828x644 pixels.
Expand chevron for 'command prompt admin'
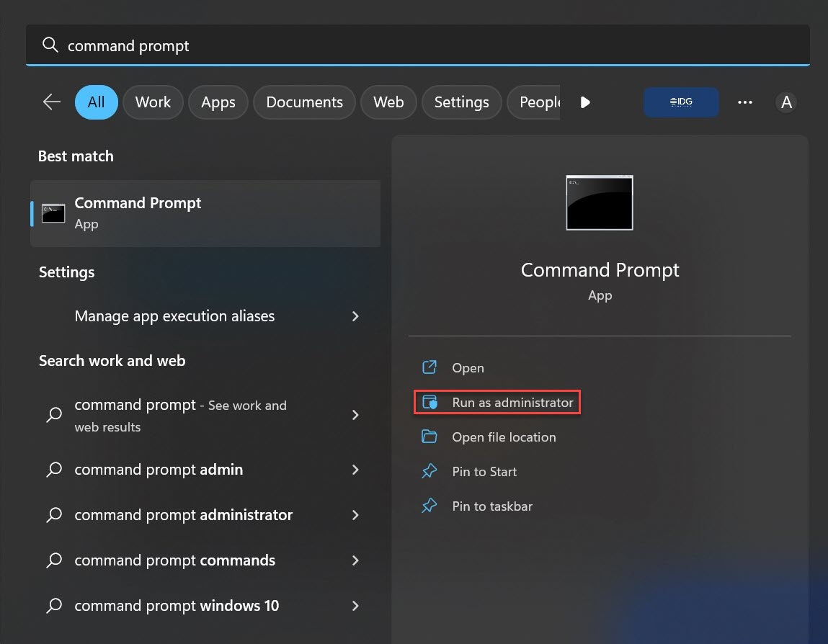click(x=355, y=469)
